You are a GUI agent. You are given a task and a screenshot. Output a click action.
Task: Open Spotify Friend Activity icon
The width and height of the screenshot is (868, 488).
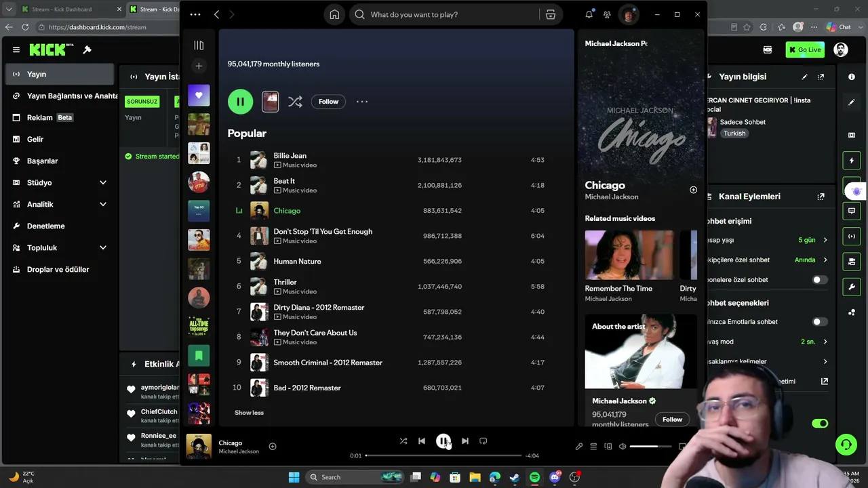click(x=607, y=14)
